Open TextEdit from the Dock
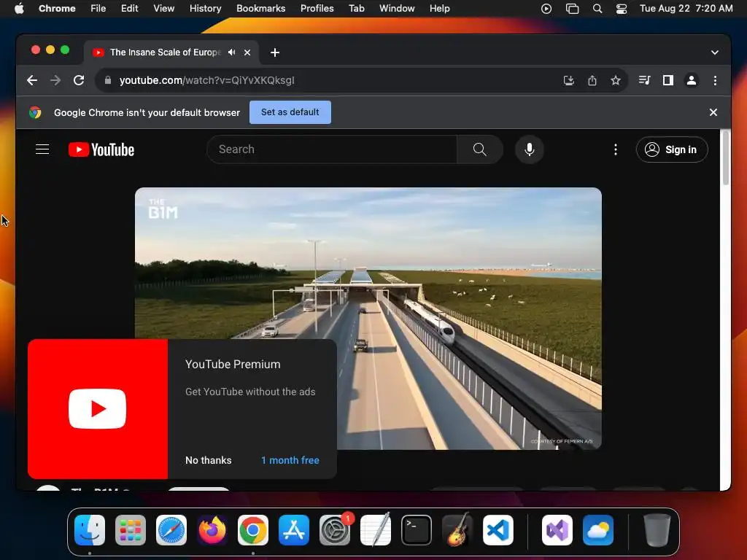The width and height of the screenshot is (747, 560). click(376, 530)
